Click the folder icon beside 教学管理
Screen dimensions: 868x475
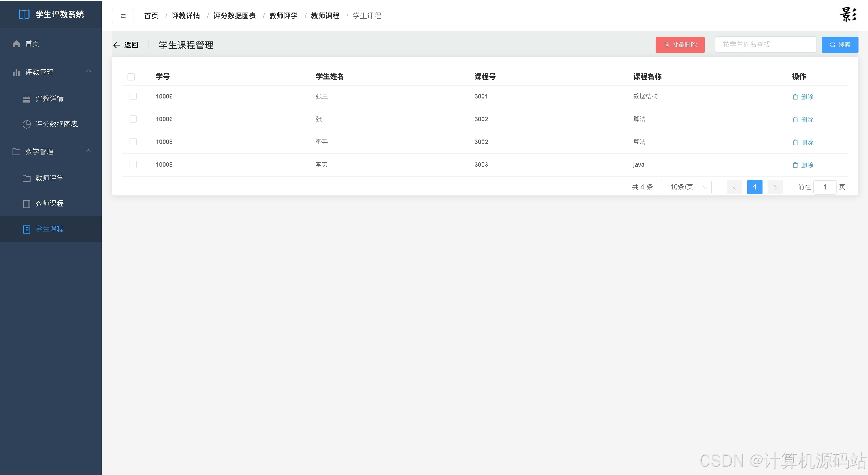point(16,152)
